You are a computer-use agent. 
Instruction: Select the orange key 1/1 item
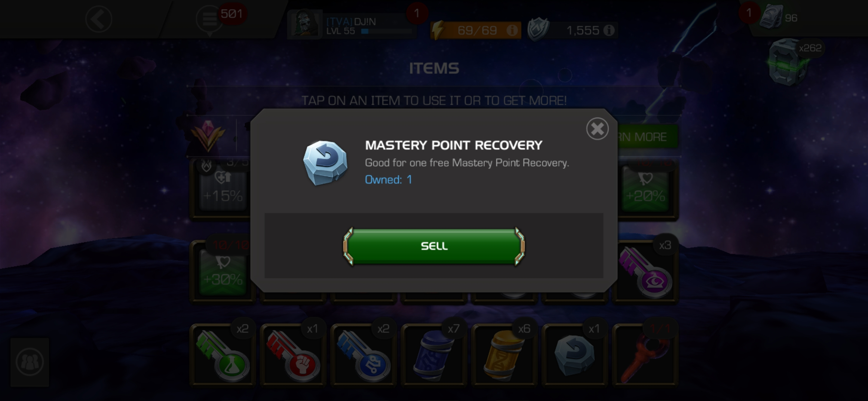645,355
